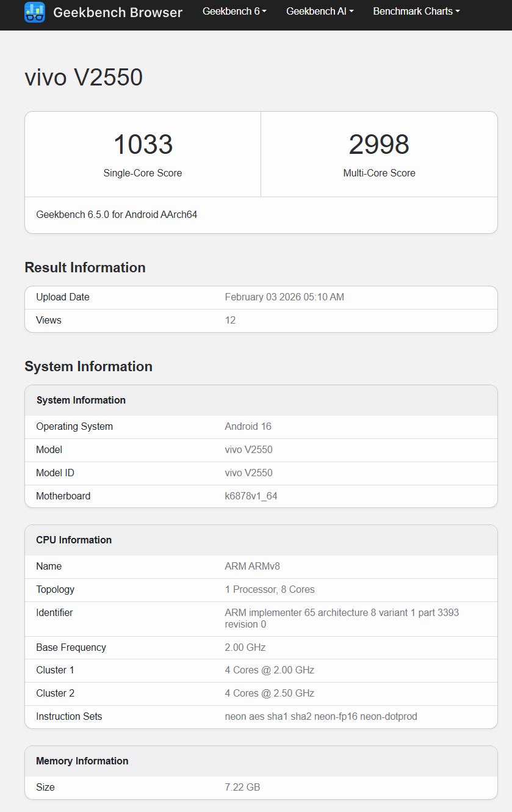This screenshot has width=512, height=812.
Task: Click the 7.22 GB memory size value
Action: point(242,788)
